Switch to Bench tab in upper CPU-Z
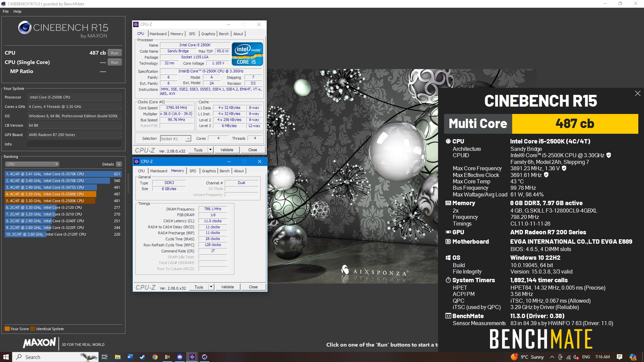The image size is (644, 362). 224,34
